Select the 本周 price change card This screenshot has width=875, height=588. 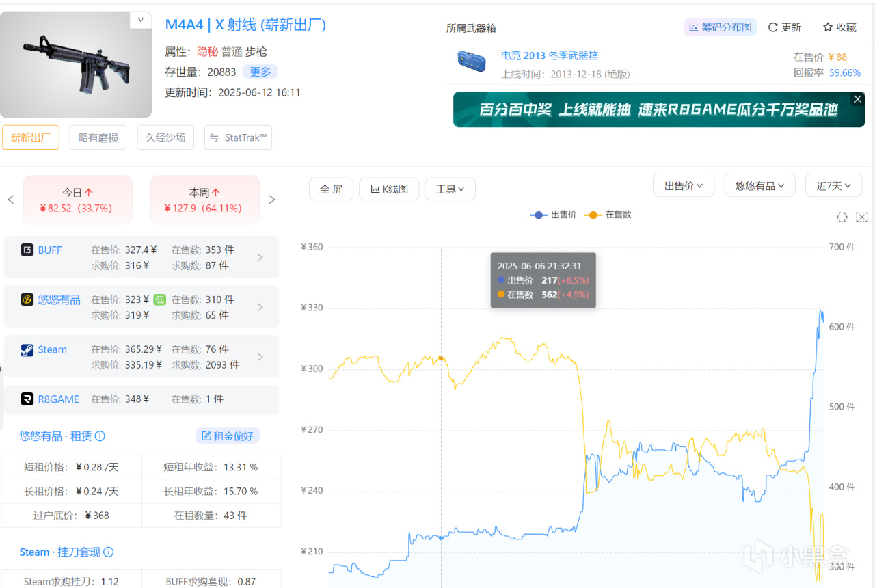205,200
